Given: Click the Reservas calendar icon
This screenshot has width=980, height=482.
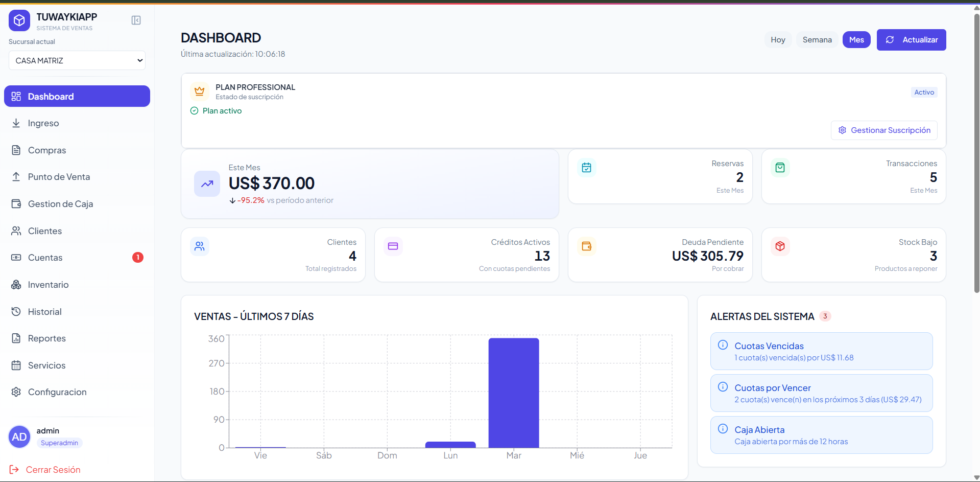Looking at the screenshot, I should coord(586,168).
